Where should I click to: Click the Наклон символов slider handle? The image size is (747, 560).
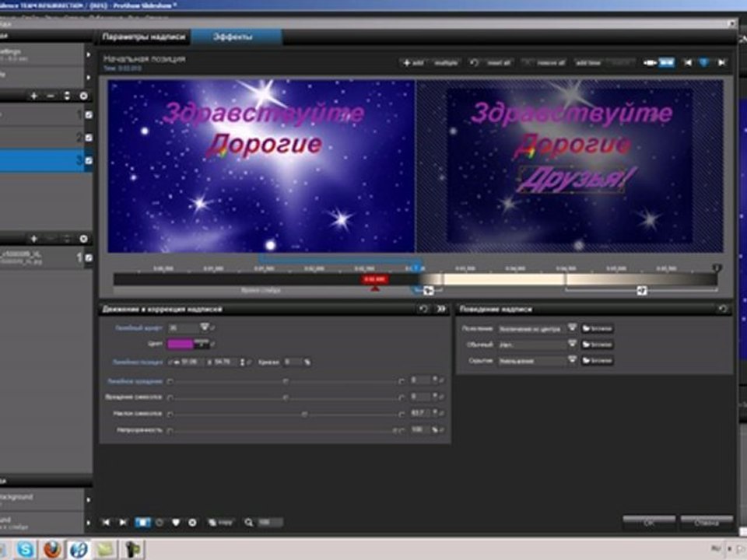click(304, 414)
